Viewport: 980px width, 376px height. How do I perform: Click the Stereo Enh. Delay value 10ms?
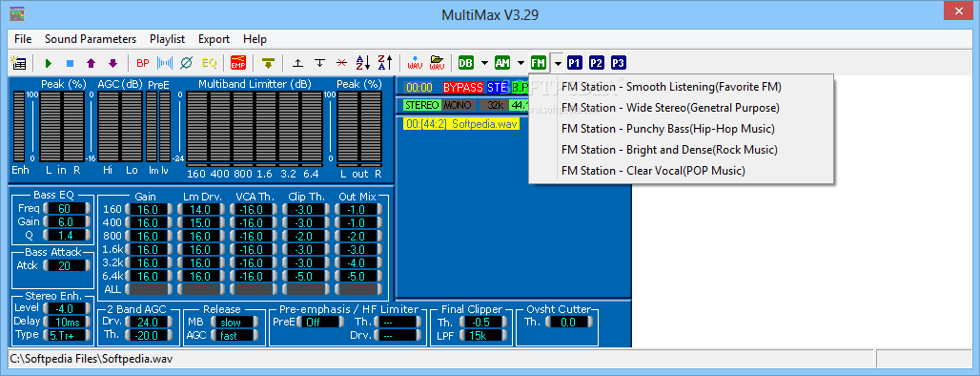[66, 322]
